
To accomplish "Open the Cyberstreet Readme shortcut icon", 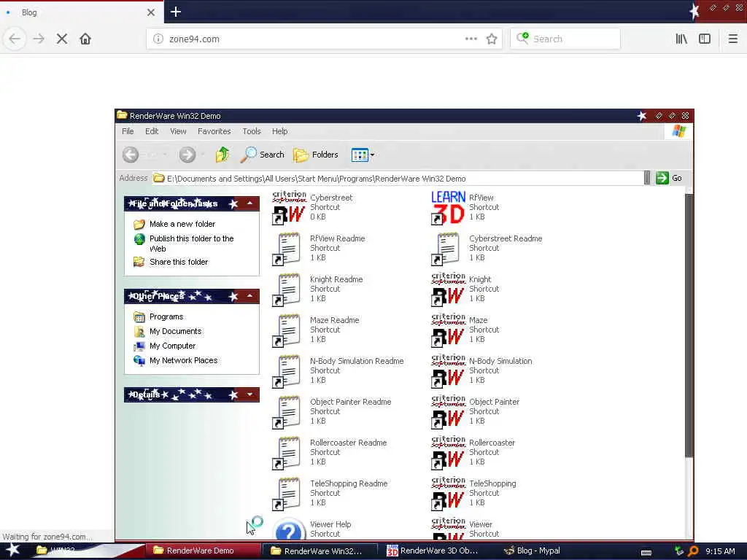I will pyautogui.click(x=446, y=249).
